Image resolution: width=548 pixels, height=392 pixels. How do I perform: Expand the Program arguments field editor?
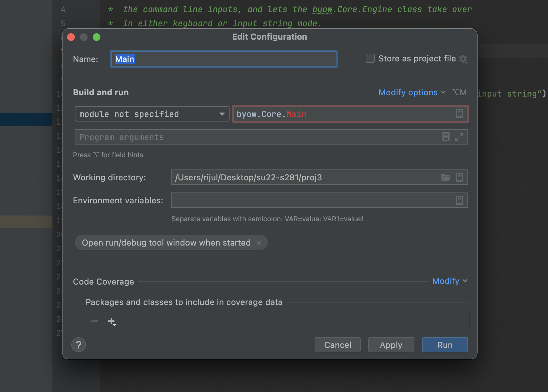459,137
